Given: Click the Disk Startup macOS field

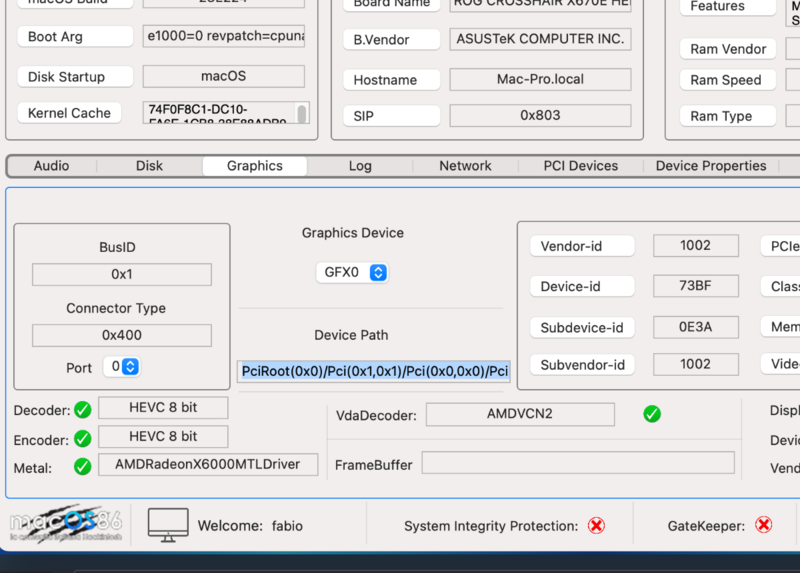Looking at the screenshot, I should (223, 77).
